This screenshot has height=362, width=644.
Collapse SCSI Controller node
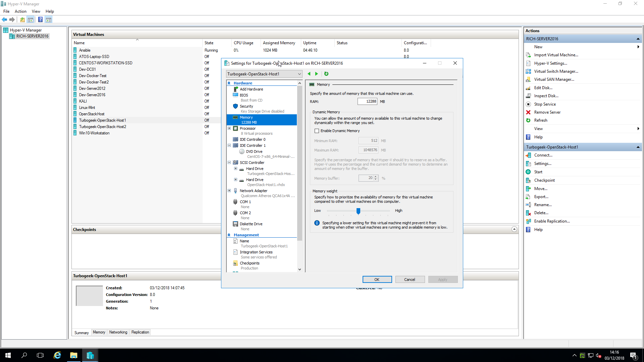229,163
